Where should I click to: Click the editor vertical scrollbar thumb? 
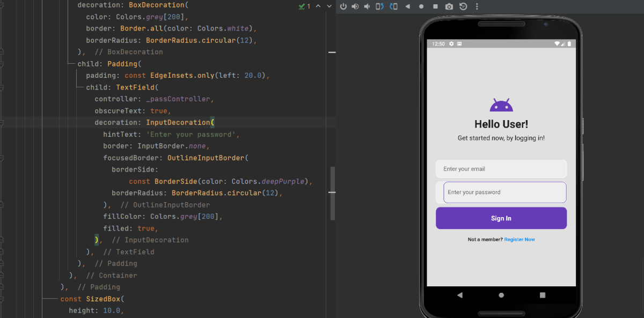(x=333, y=193)
